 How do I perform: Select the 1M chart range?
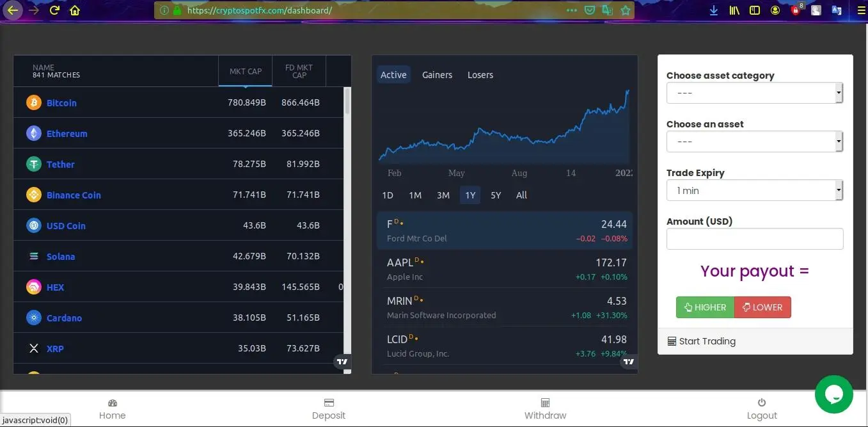[415, 195]
